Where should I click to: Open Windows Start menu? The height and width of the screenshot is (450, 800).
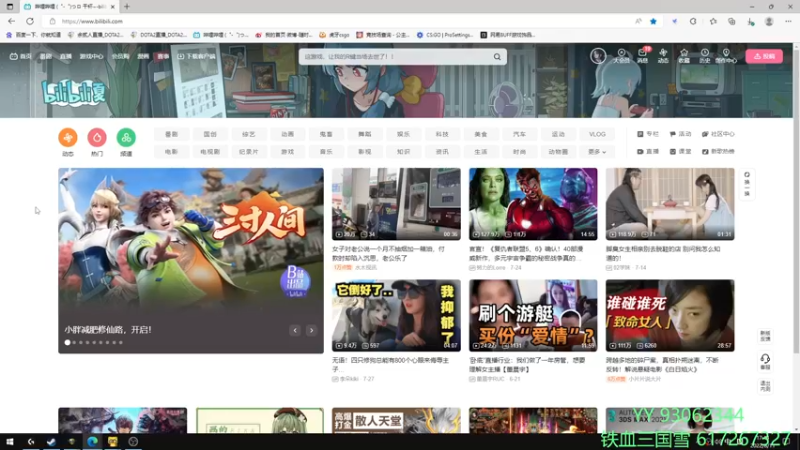(x=10, y=442)
